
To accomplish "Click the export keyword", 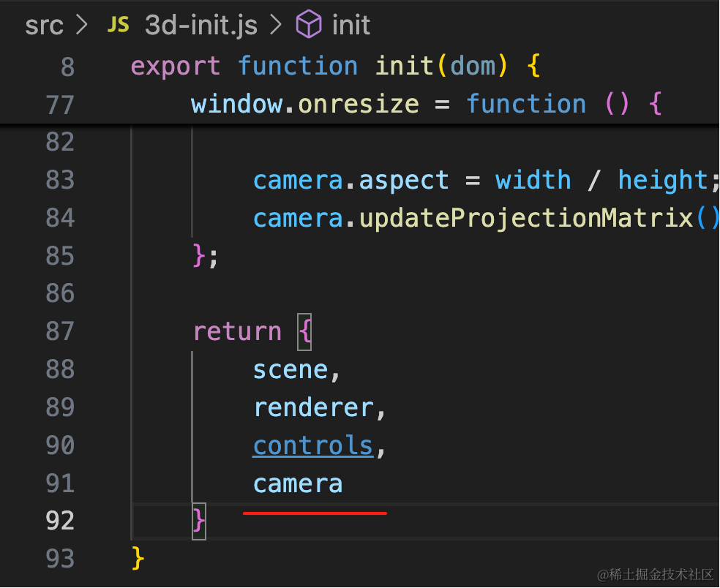I will (176, 67).
